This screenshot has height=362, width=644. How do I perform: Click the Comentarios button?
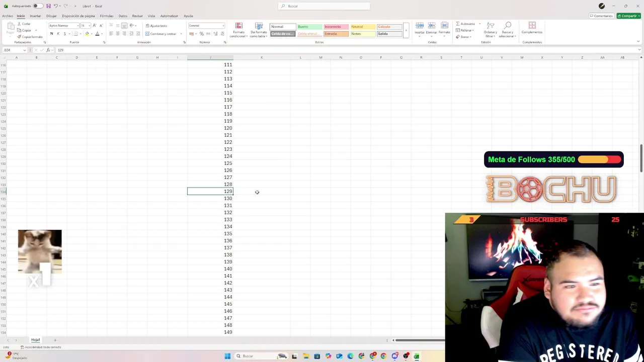(x=601, y=16)
